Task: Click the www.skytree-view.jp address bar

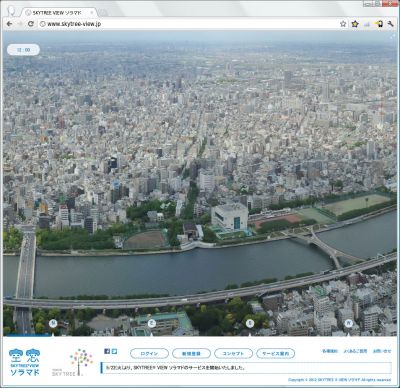Action: click(188, 24)
